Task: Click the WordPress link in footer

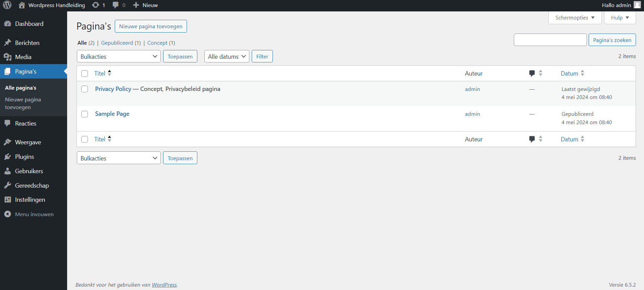Action: 164,285
